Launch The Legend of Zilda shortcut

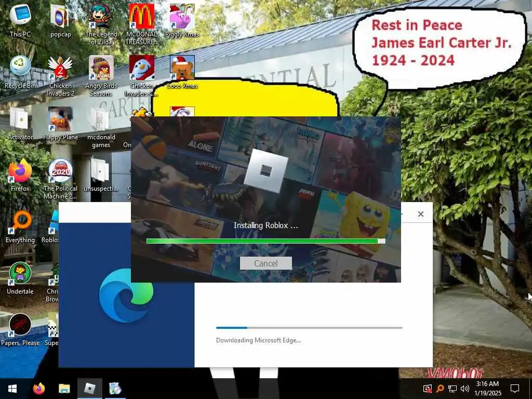(101, 24)
